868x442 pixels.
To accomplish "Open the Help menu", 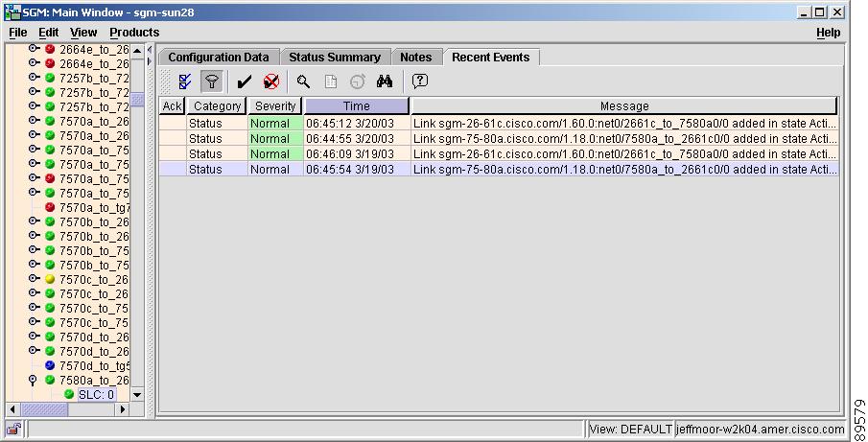I will [x=828, y=33].
